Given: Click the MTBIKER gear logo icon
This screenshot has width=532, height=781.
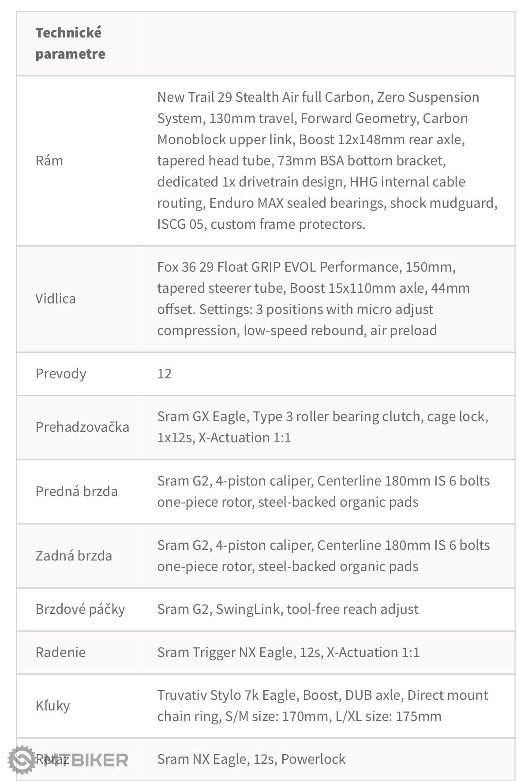Looking at the screenshot, I should point(22,759).
